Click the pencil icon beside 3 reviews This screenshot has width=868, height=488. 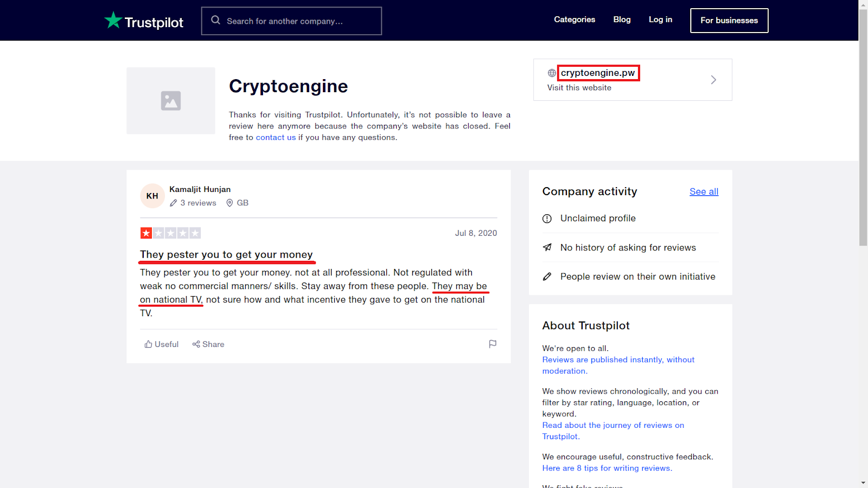[174, 203]
